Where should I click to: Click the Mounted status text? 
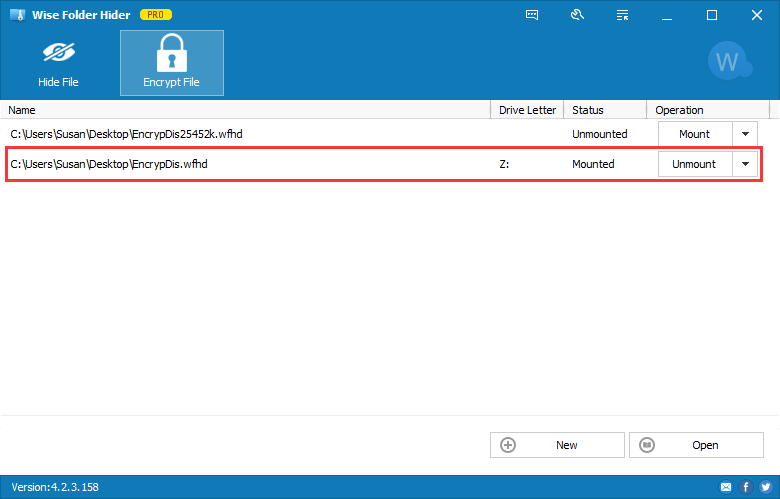point(593,164)
